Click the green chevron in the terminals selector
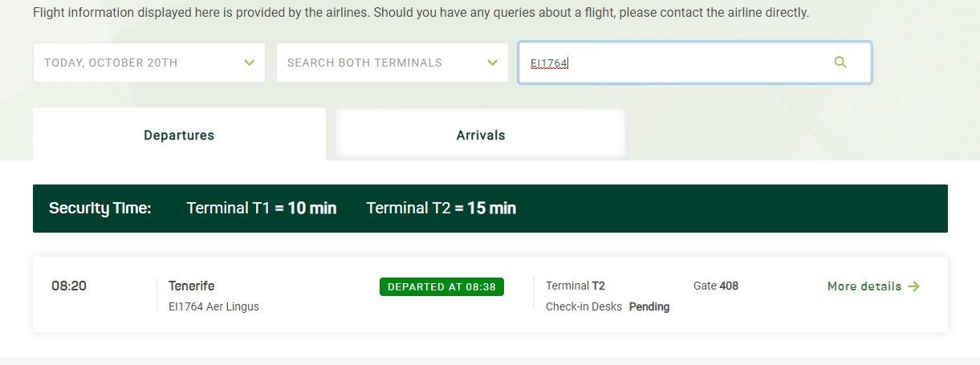This screenshot has height=365, width=980. point(493,63)
